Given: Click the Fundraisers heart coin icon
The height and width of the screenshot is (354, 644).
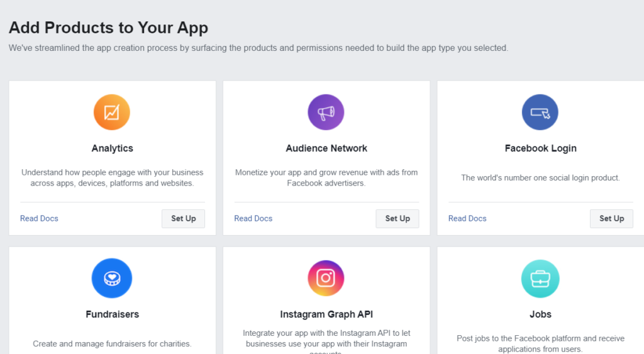Looking at the screenshot, I should [x=112, y=278].
